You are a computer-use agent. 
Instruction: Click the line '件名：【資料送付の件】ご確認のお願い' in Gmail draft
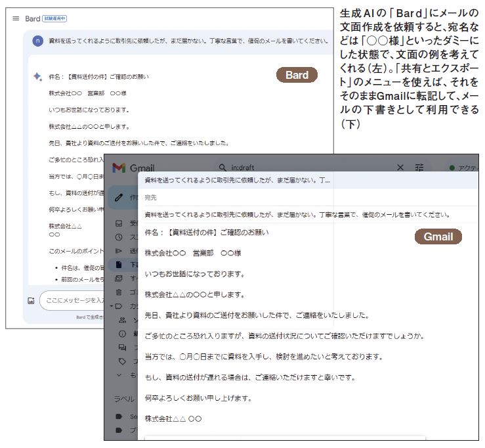(x=207, y=233)
